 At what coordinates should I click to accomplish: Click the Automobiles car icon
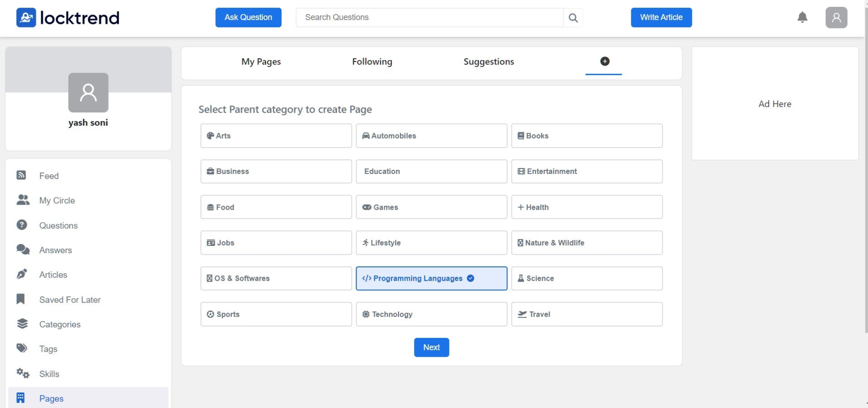coord(366,136)
